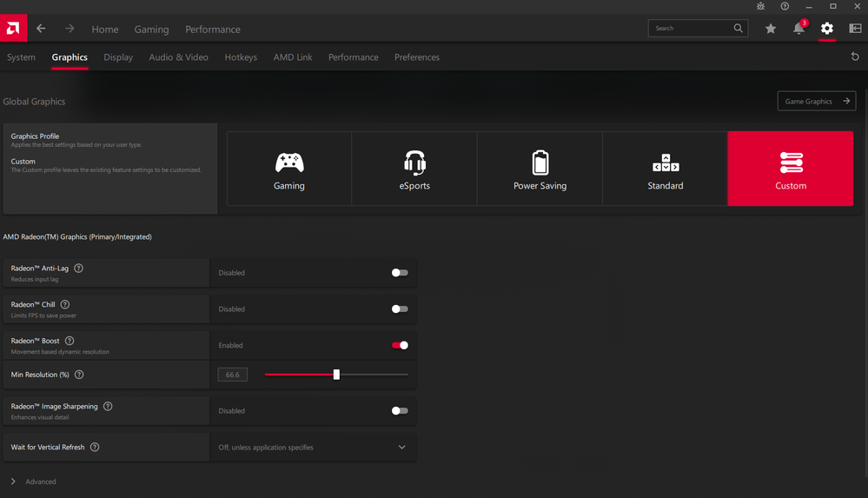Viewport: 868px width, 498px height.
Task: Select the Power Saving profile tile
Action: tap(540, 169)
